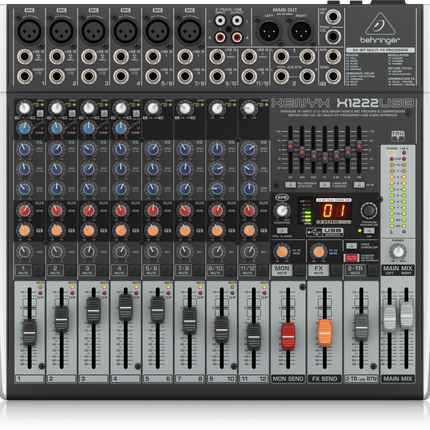Screen dimensions: 430x430
Task: Click the MAIN MIX label below the faders
Action: 398,379
